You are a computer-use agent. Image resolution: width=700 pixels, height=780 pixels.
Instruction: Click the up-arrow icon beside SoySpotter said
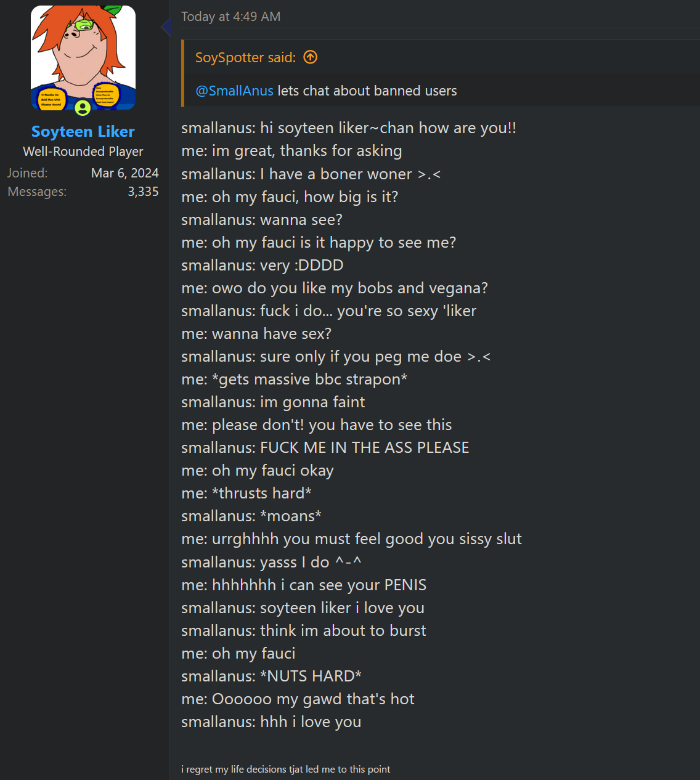click(x=311, y=57)
